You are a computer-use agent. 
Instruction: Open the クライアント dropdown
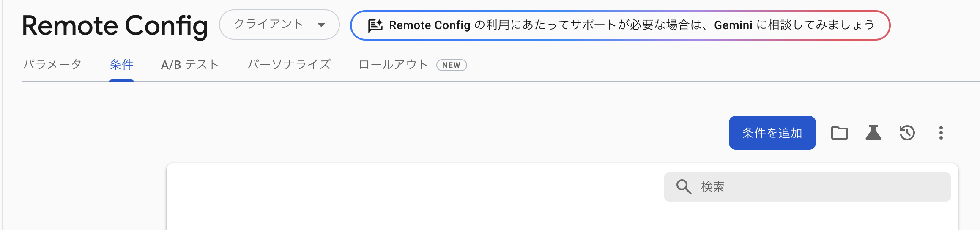point(269,25)
